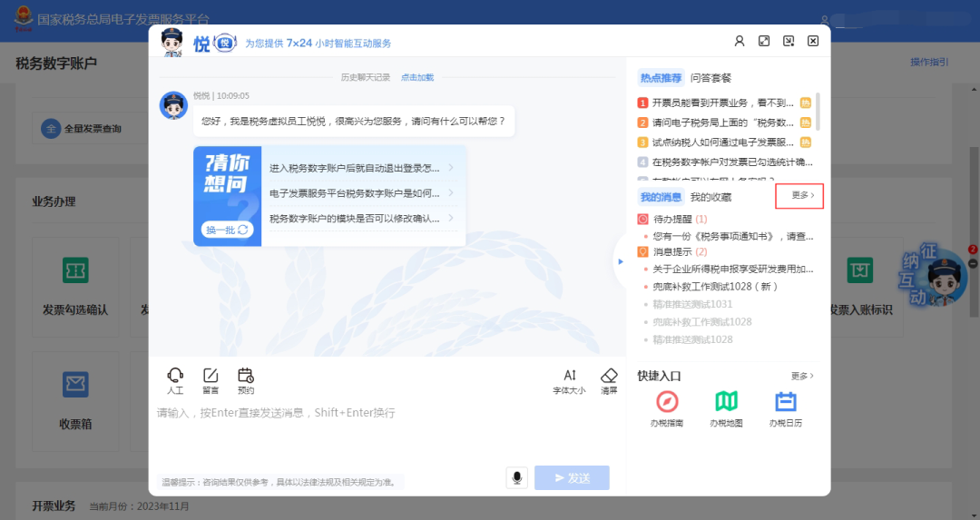Click the microphone voice input icon

[x=517, y=477]
